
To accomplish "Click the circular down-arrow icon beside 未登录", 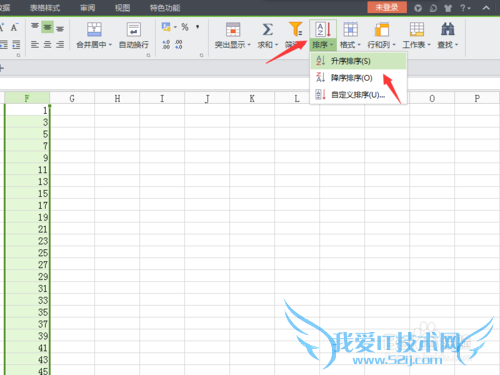I will pos(418,8).
